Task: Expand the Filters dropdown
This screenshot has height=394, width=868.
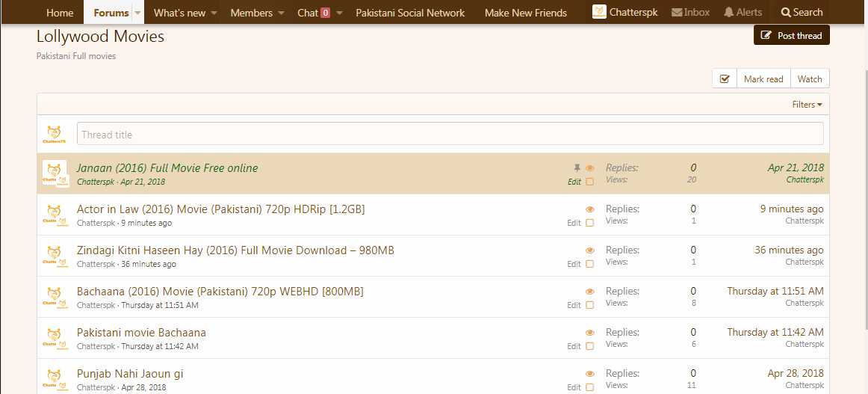Action: tap(807, 105)
